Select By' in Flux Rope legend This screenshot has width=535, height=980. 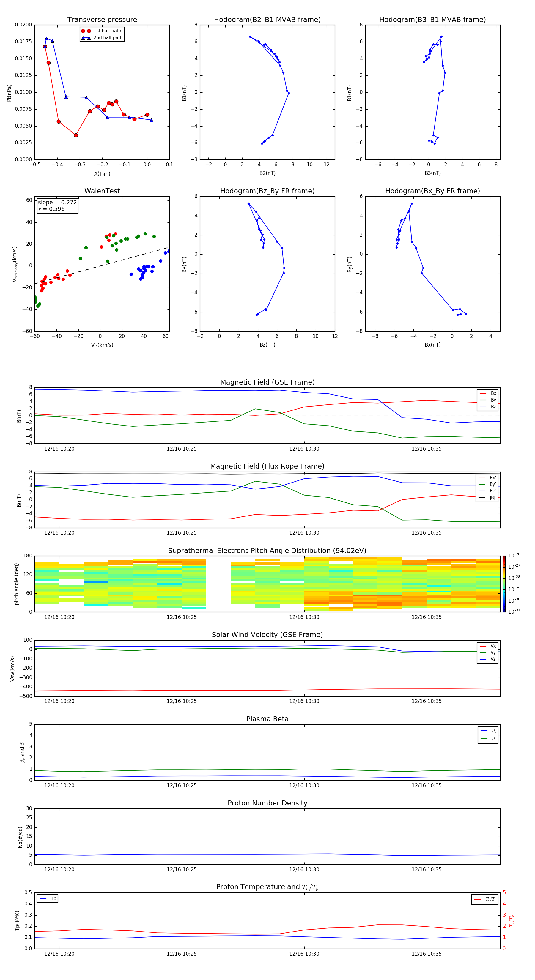click(487, 484)
